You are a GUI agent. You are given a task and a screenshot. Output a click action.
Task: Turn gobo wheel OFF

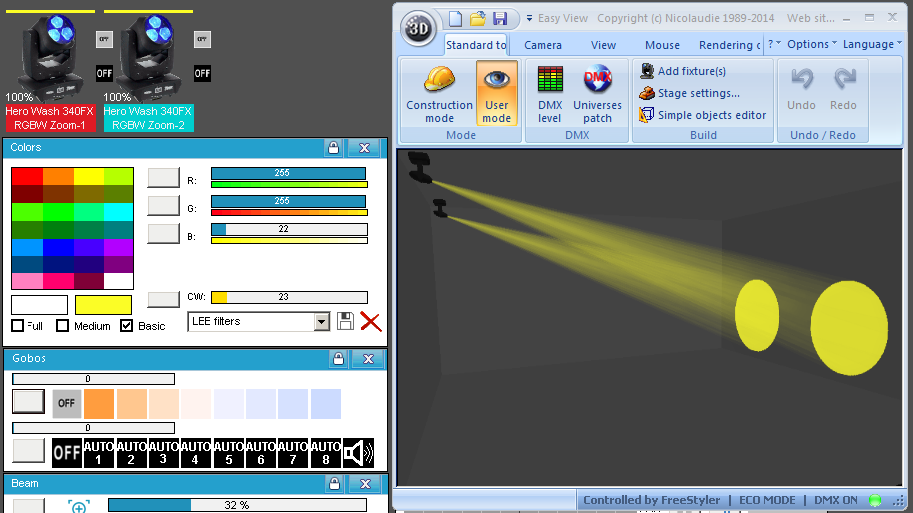(66, 404)
